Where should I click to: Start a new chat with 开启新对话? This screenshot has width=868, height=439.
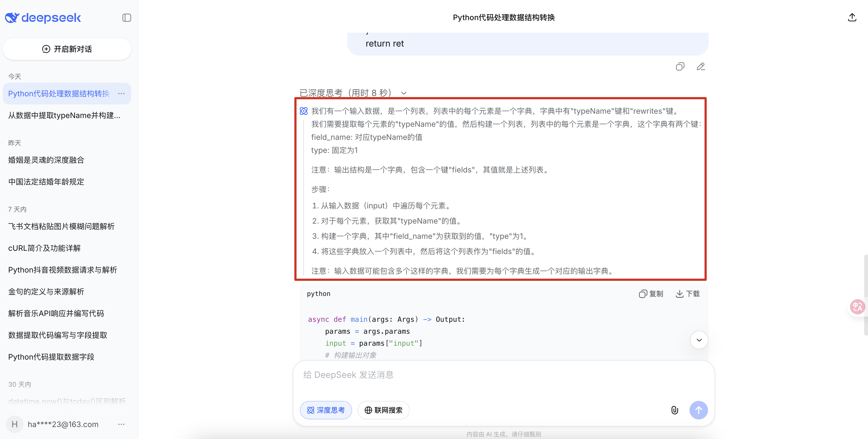(x=67, y=49)
